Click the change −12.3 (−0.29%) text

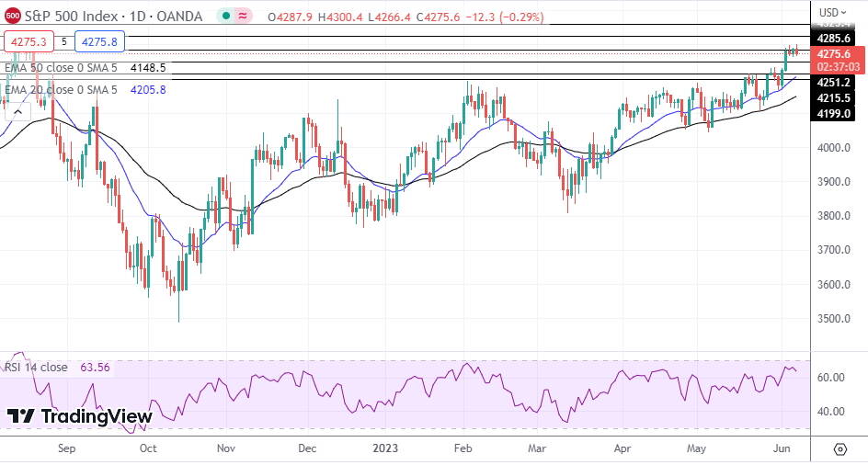[x=505, y=17]
